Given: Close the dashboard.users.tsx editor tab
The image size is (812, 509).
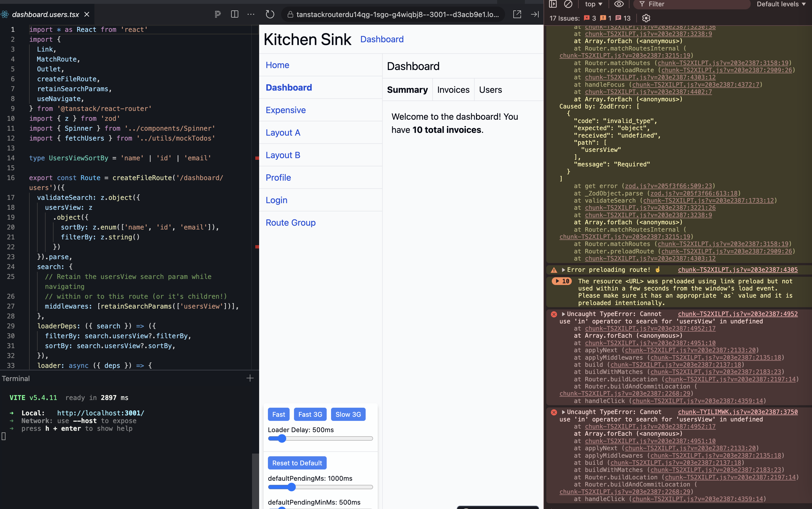Looking at the screenshot, I should coord(87,15).
